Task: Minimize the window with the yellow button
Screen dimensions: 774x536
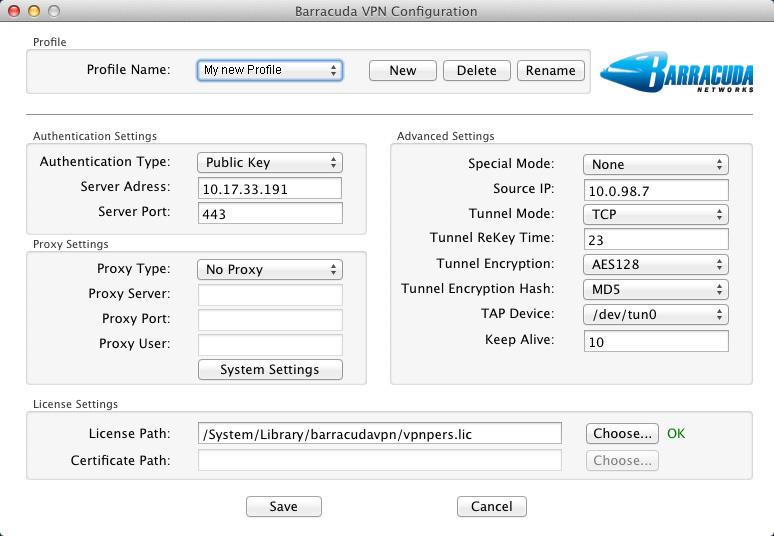Action: [34, 11]
